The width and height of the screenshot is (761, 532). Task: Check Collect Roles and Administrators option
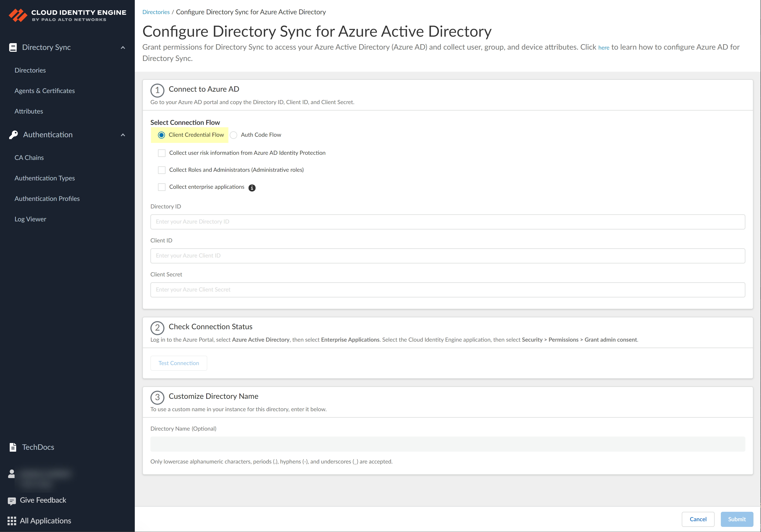pyautogui.click(x=162, y=170)
